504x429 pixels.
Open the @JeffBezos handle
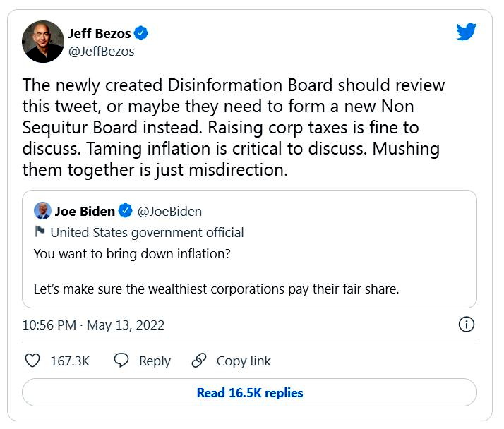[x=101, y=52]
